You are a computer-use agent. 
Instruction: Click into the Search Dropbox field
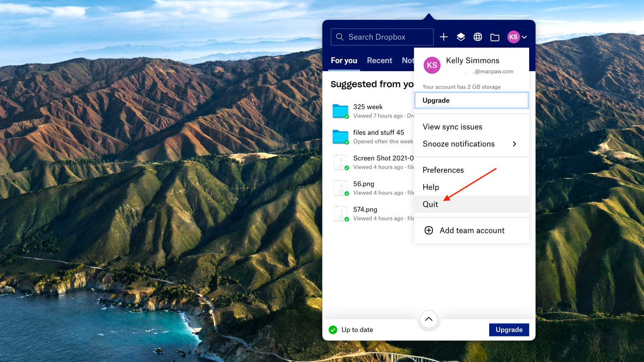click(x=382, y=37)
